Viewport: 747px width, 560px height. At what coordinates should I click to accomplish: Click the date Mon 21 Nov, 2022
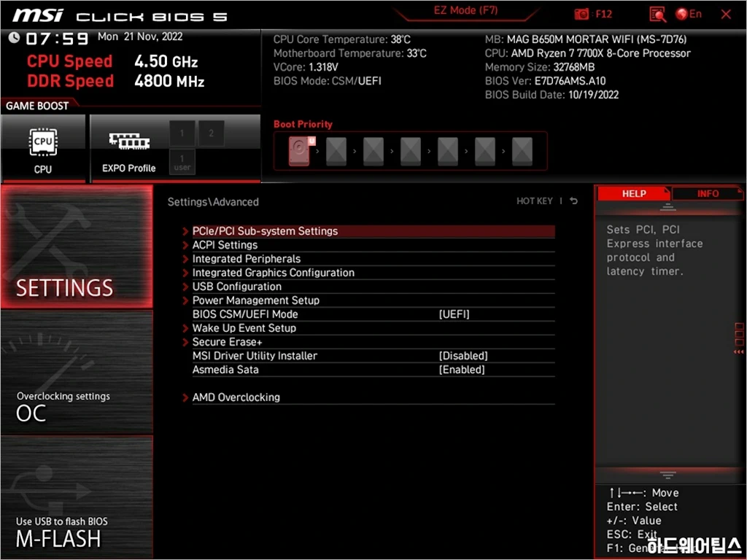point(140,36)
